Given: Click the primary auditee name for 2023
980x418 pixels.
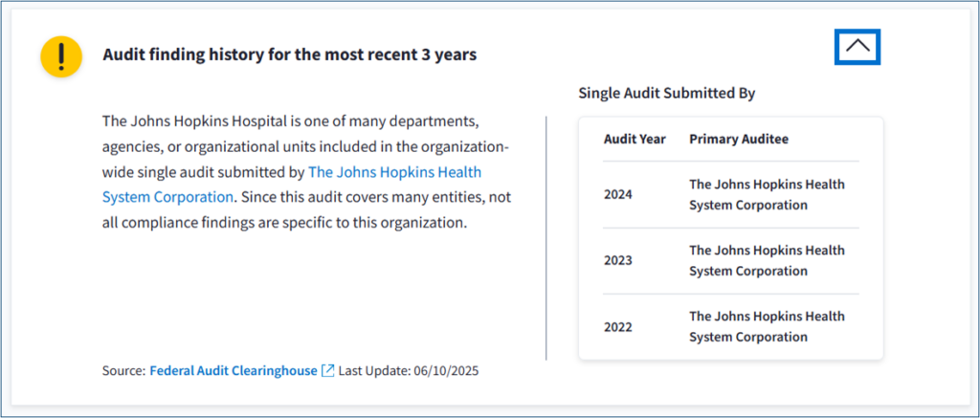Looking at the screenshot, I should click(767, 260).
